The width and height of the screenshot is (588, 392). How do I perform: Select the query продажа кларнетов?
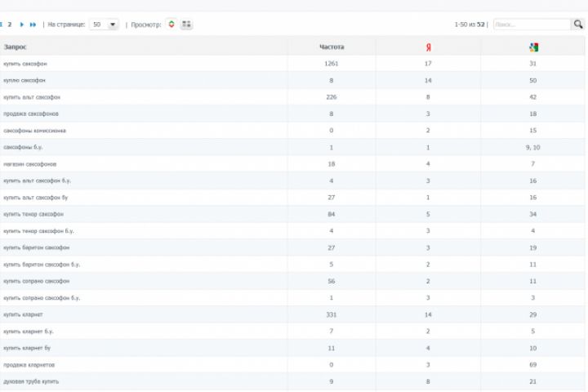click(x=29, y=364)
